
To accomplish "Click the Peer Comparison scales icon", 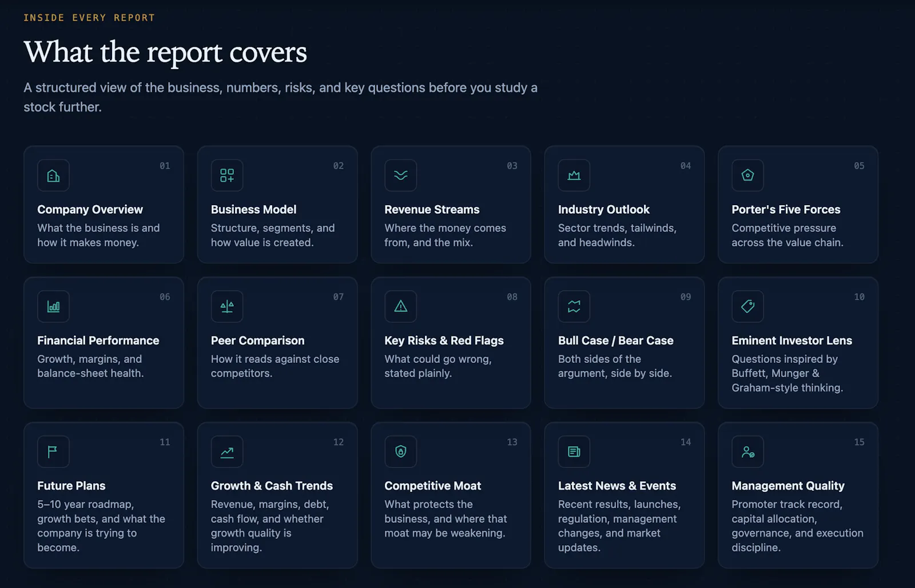I will (227, 306).
